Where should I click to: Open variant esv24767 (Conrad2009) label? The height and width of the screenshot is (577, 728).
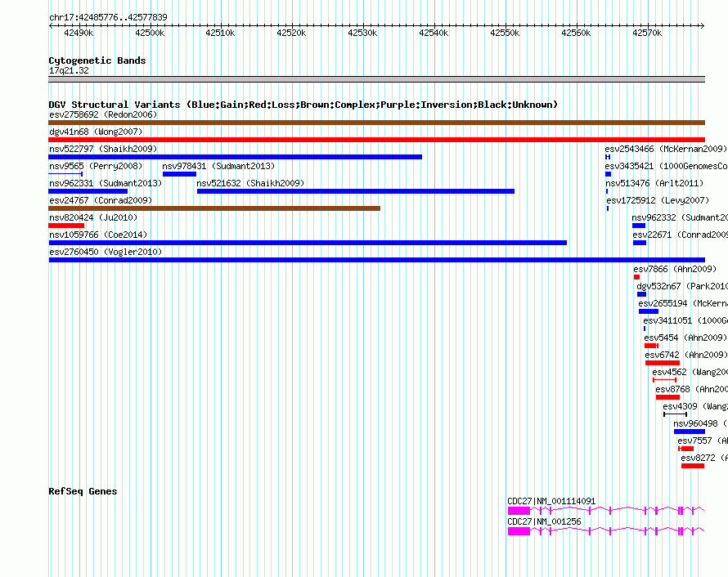pos(101,200)
